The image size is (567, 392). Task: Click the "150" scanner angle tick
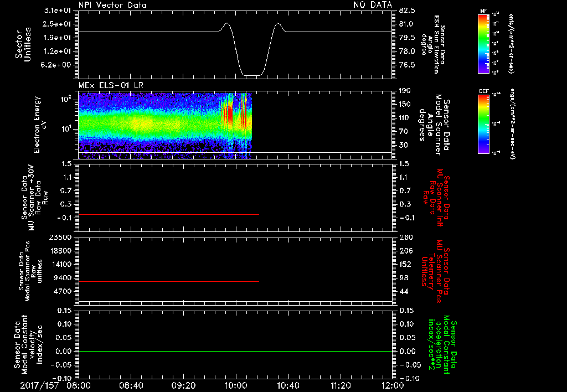(x=405, y=104)
